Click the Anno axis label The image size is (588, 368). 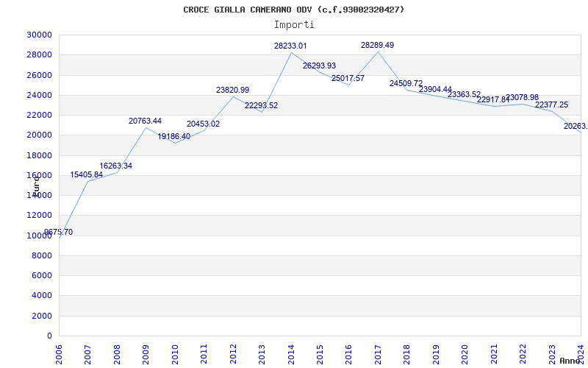(569, 361)
